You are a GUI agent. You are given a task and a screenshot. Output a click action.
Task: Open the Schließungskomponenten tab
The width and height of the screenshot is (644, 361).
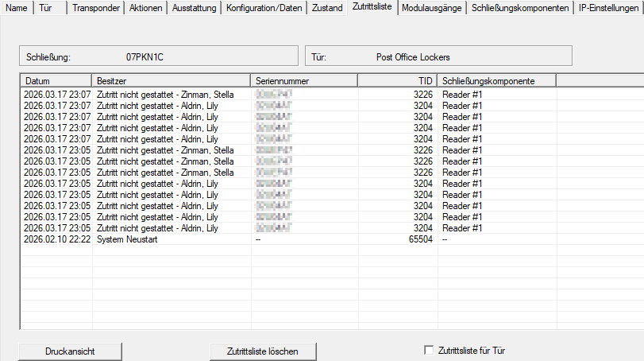[520, 8]
